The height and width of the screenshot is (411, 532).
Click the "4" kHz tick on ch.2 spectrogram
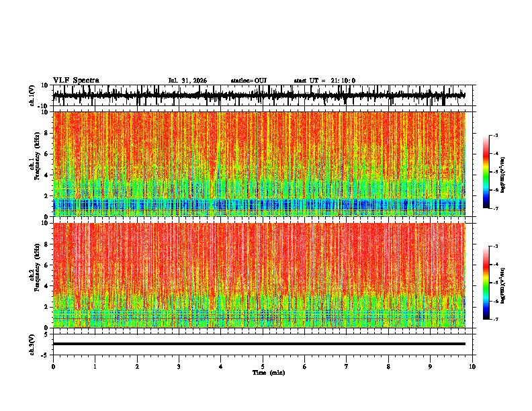pyautogui.click(x=47, y=286)
